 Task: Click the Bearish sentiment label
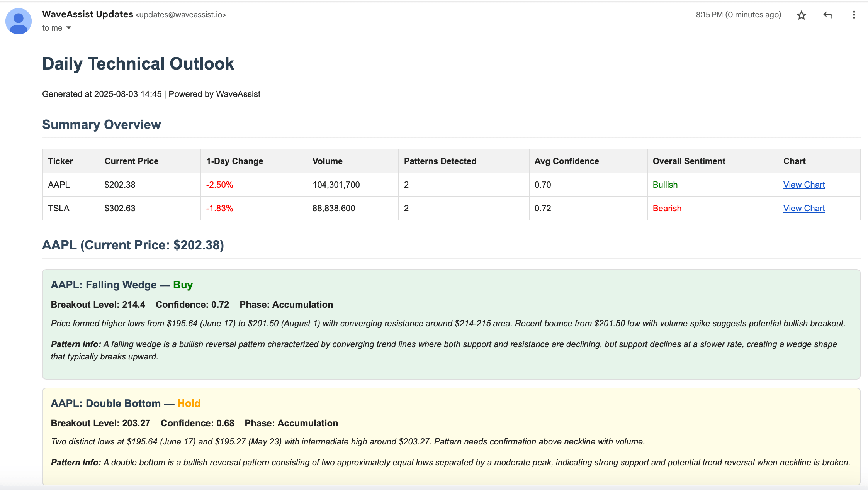click(x=667, y=208)
